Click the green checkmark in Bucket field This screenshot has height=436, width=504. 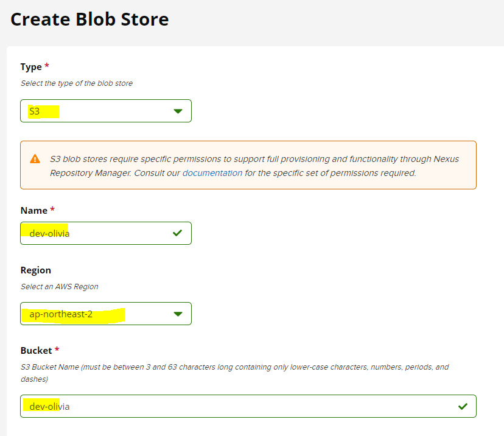click(463, 406)
